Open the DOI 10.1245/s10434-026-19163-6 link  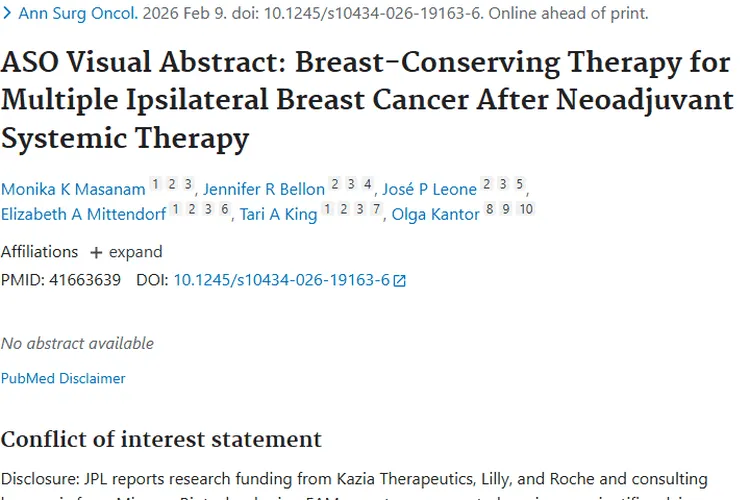coord(281,281)
